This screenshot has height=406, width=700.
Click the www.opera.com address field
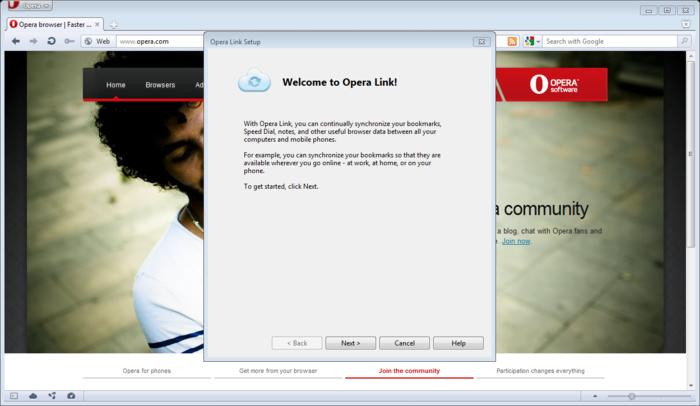point(161,41)
